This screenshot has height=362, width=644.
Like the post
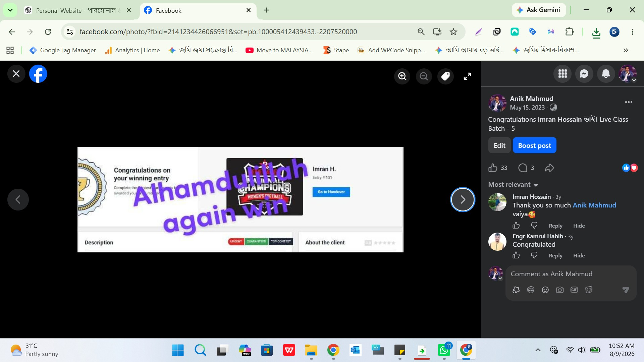pyautogui.click(x=493, y=168)
